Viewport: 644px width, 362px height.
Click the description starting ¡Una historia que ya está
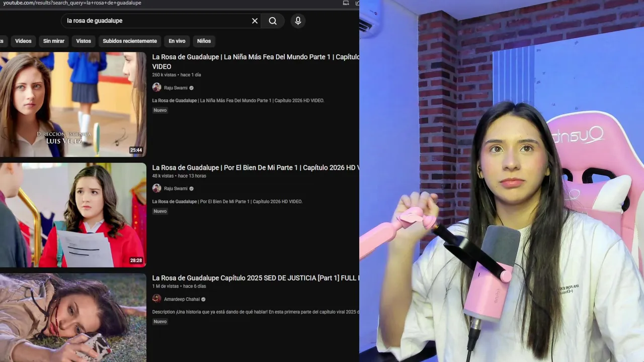[x=256, y=312]
